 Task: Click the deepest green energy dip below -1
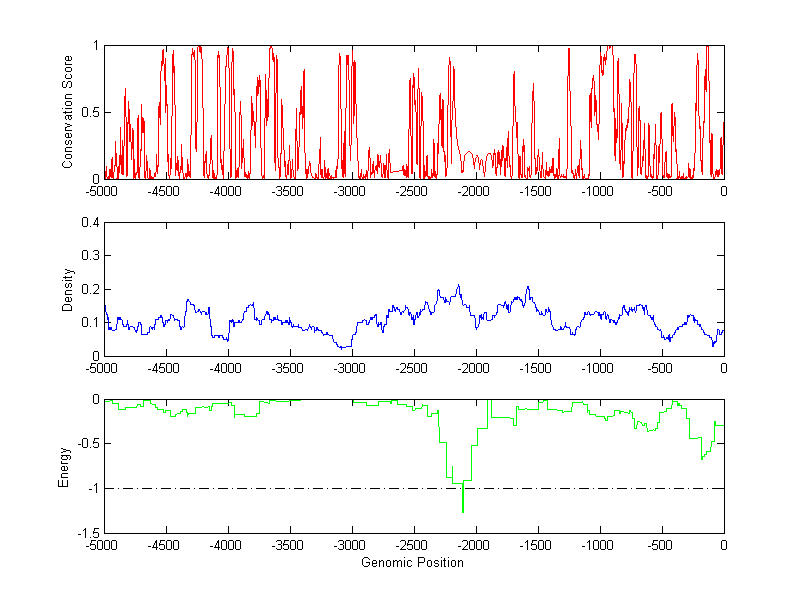click(462, 510)
